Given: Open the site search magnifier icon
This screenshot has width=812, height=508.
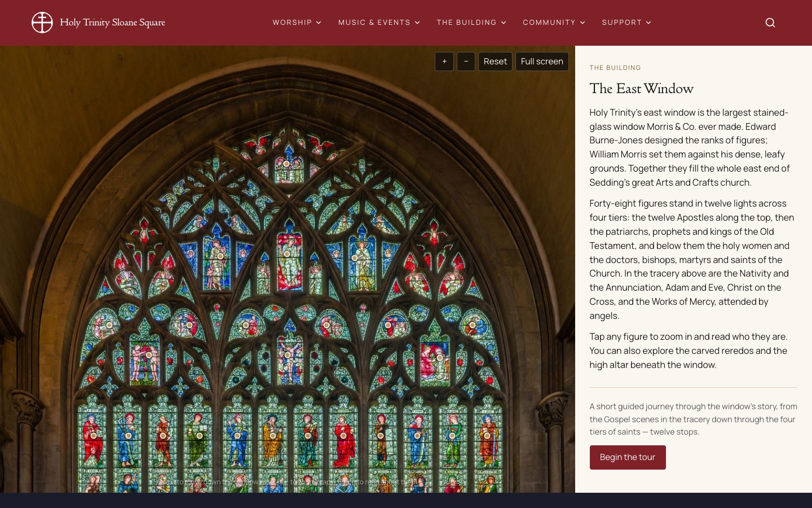Looking at the screenshot, I should click(770, 23).
